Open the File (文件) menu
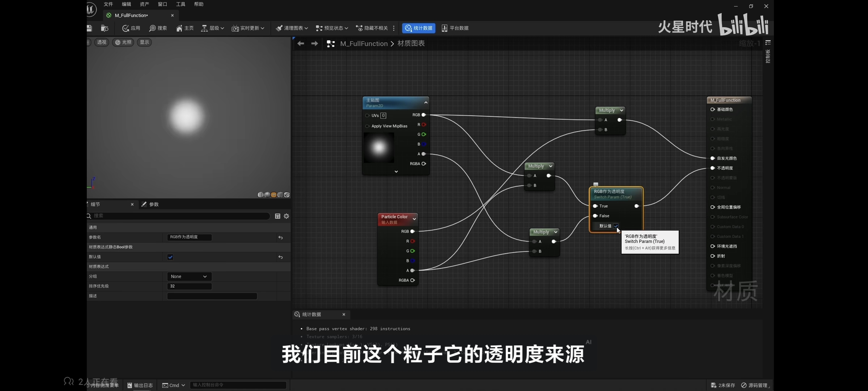Image resolution: width=868 pixels, height=391 pixels. click(x=108, y=4)
